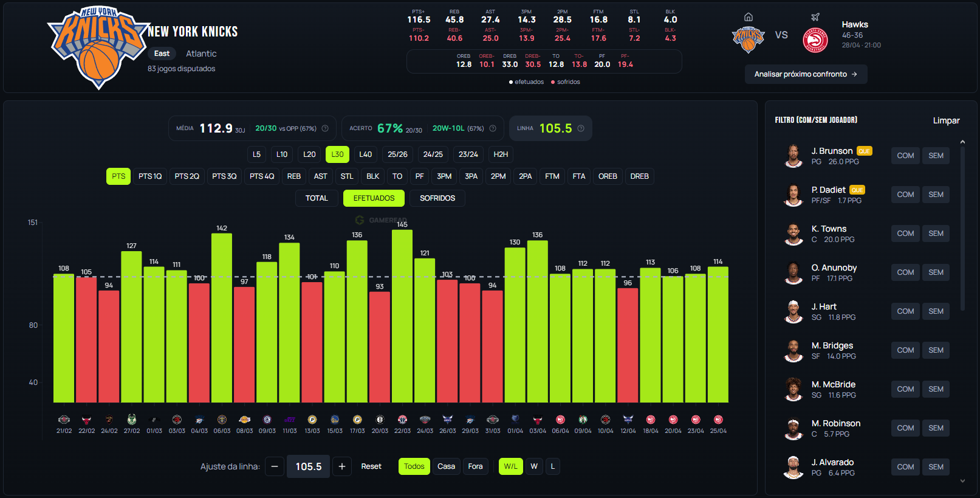Increase the line with the plus button

(x=342, y=466)
